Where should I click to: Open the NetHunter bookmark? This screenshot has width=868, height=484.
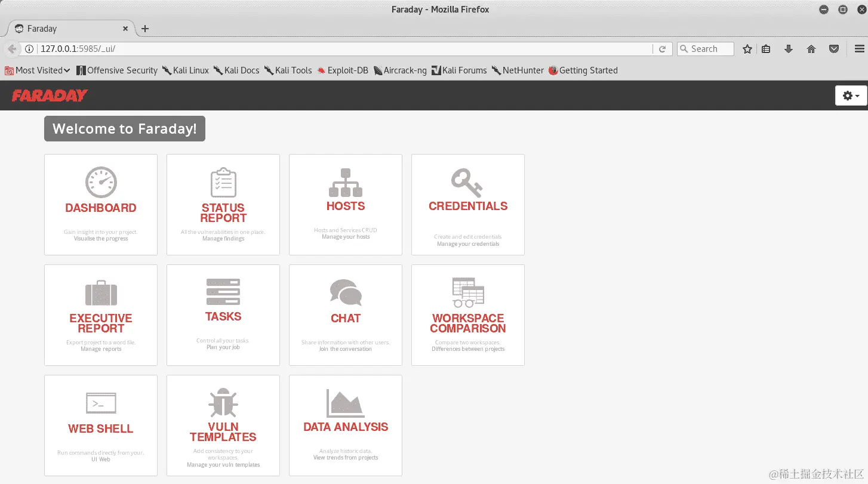518,70
